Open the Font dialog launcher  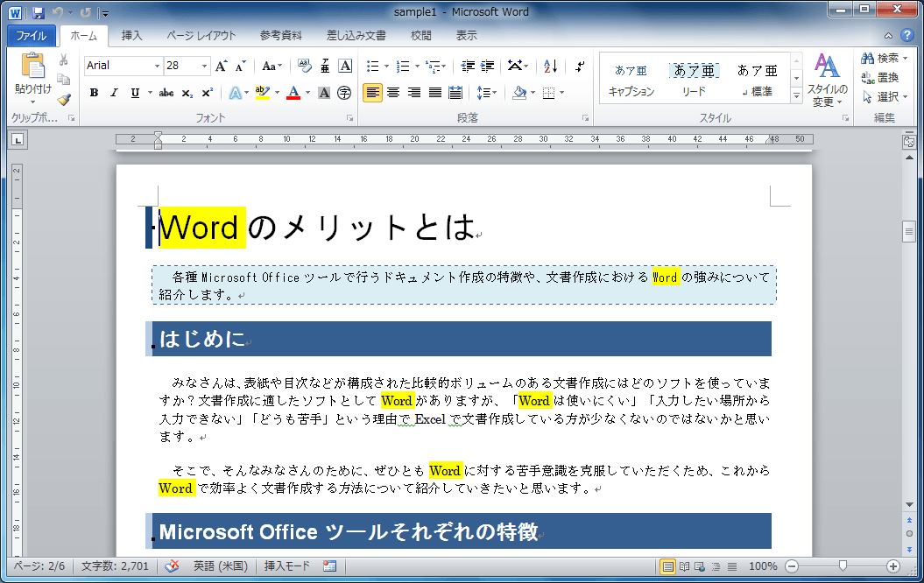350,118
